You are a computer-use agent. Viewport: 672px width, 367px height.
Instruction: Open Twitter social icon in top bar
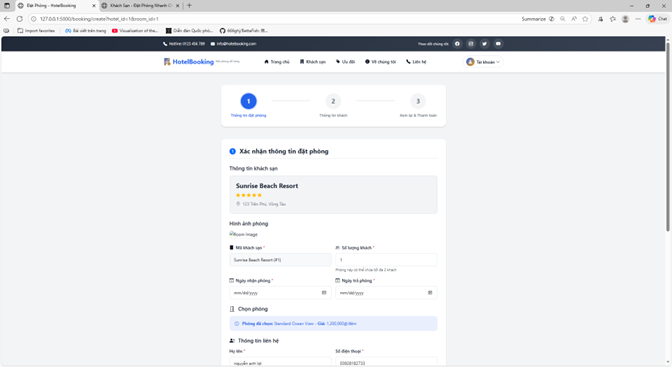click(485, 44)
